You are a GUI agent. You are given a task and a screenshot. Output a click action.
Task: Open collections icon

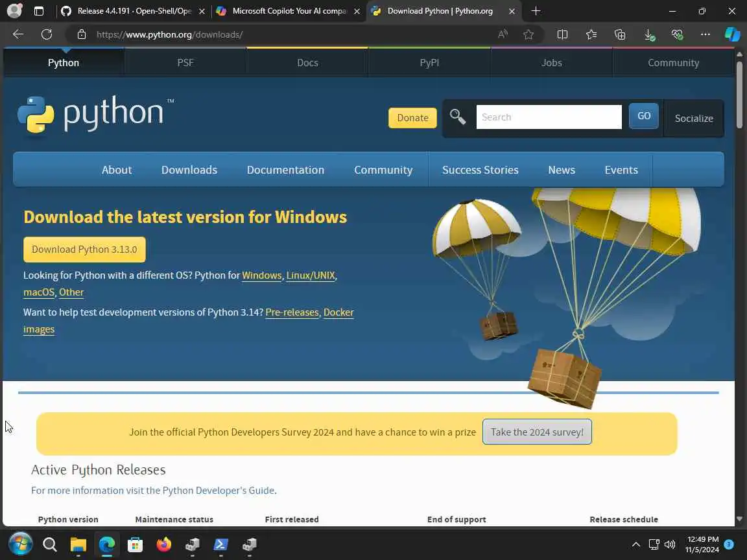620,34
